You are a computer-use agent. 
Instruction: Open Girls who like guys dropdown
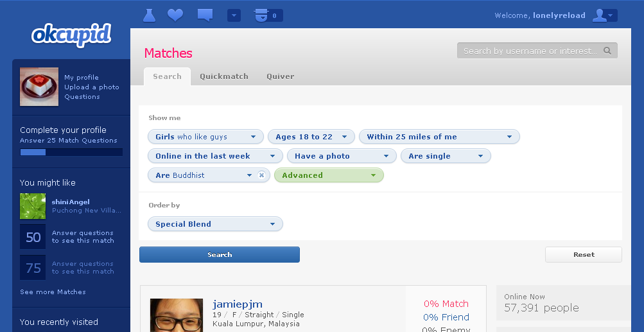pos(205,137)
